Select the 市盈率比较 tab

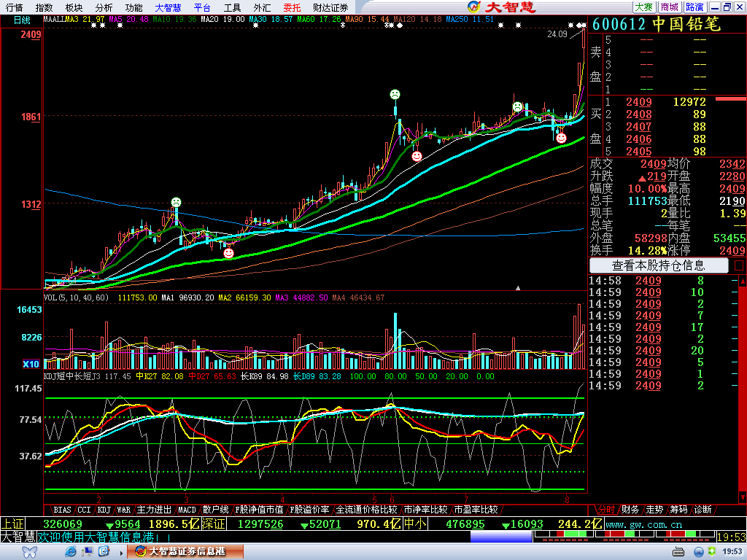click(476, 510)
